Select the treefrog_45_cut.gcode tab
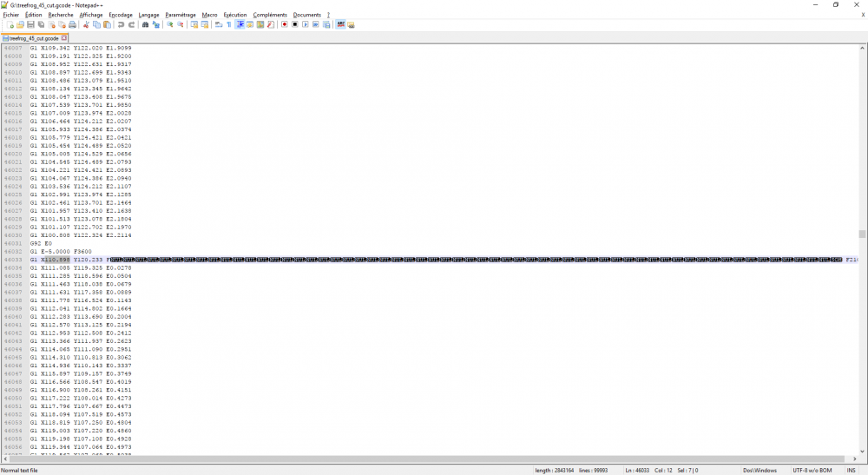This screenshot has width=868, height=475. [32, 38]
